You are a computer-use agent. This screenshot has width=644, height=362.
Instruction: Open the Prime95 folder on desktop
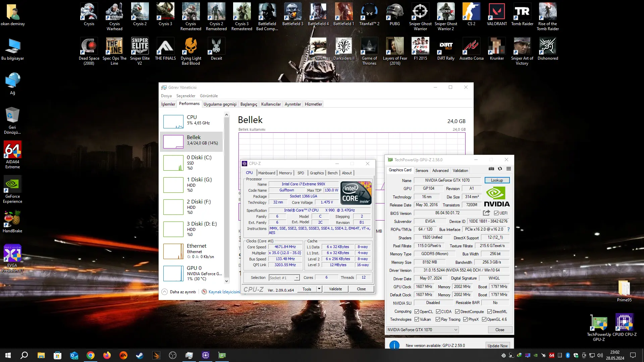(624, 291)
